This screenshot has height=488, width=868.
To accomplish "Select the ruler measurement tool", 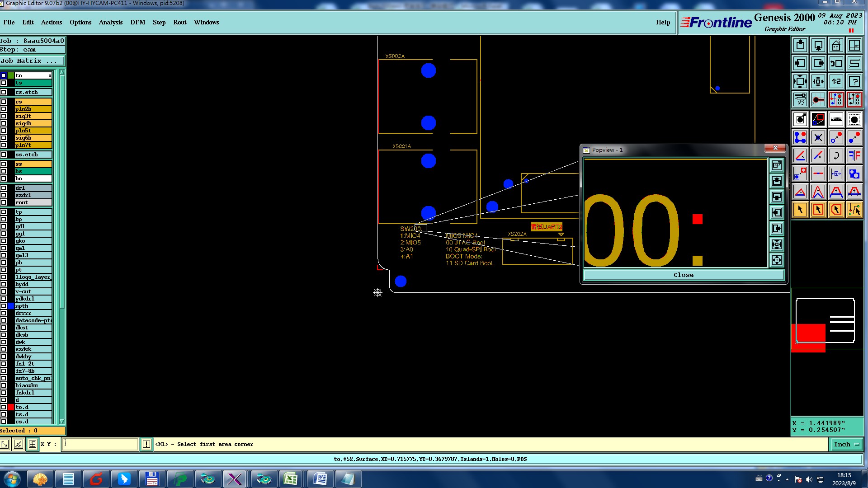I will [836, 119].
